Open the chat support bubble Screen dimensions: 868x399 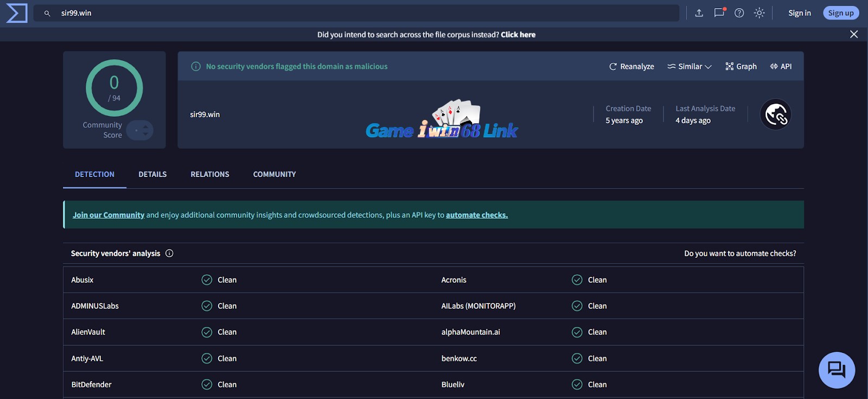click(837, 370)
